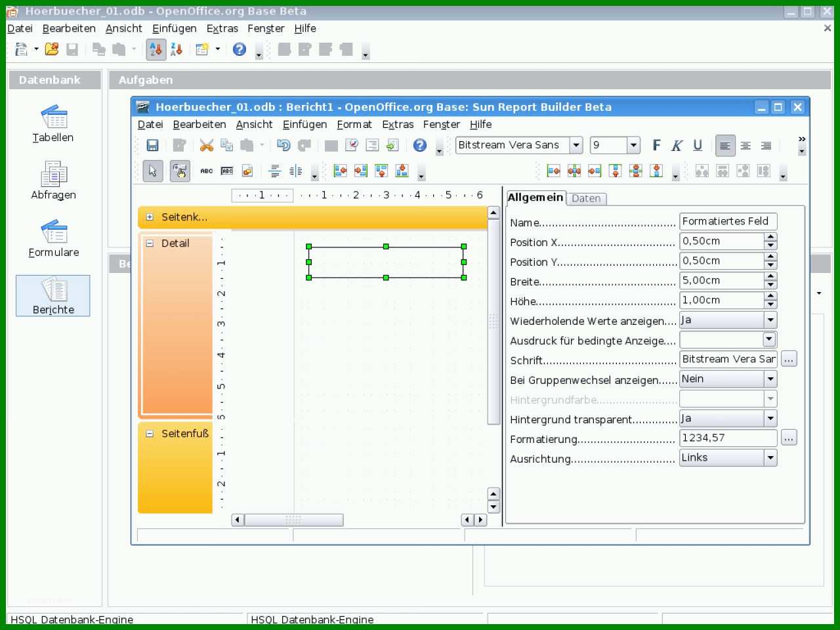The width and height of the screenshot is (840, 630).
Task: Select the Berichte section in Datenbank pane
Action: 53,296
